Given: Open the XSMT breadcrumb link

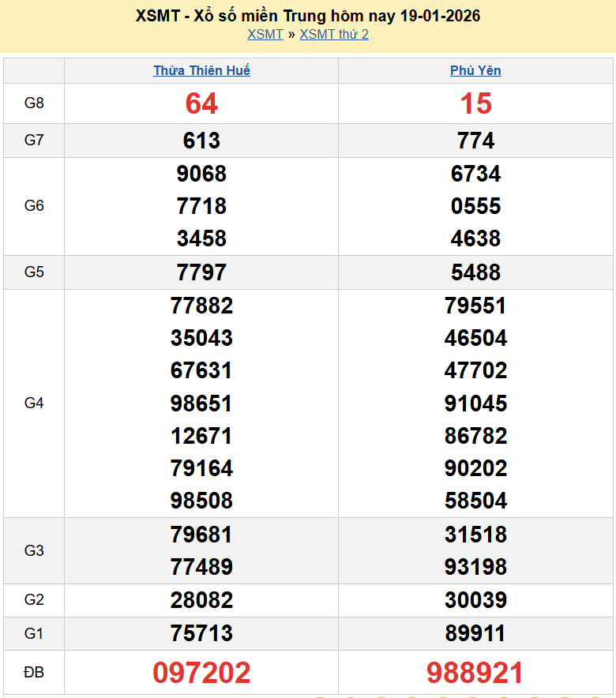Looking at the screenshot, I should (265, 34).
